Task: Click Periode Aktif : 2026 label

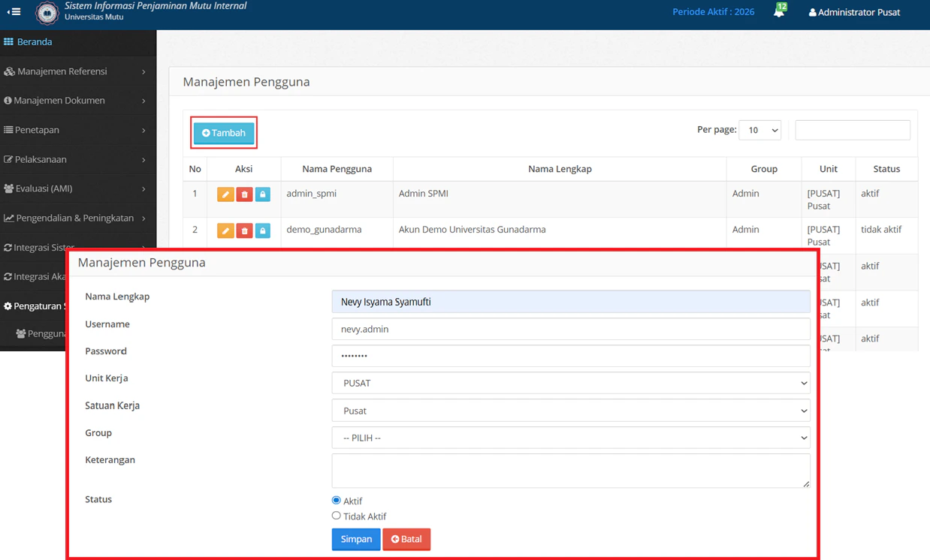Action: coord(713,12)
